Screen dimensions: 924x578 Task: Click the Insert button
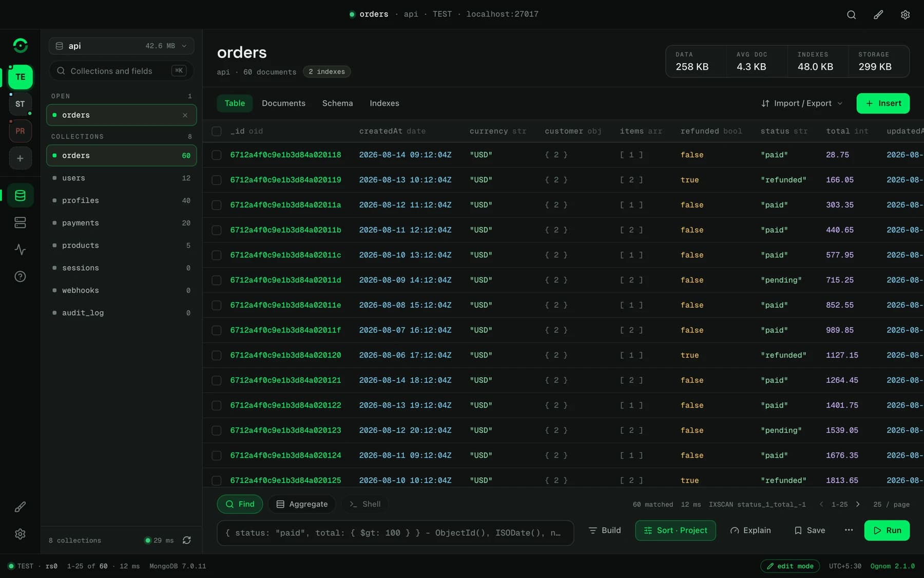point(883,103)
